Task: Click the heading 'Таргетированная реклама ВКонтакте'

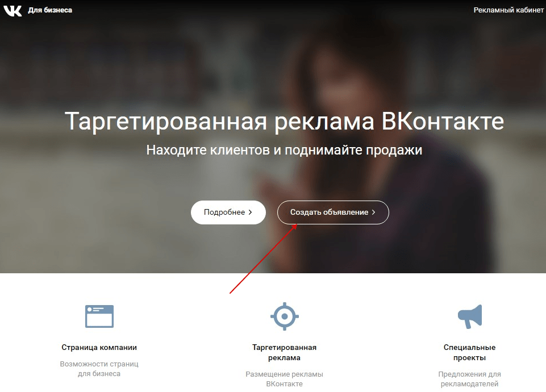Action: coord(284,121)
